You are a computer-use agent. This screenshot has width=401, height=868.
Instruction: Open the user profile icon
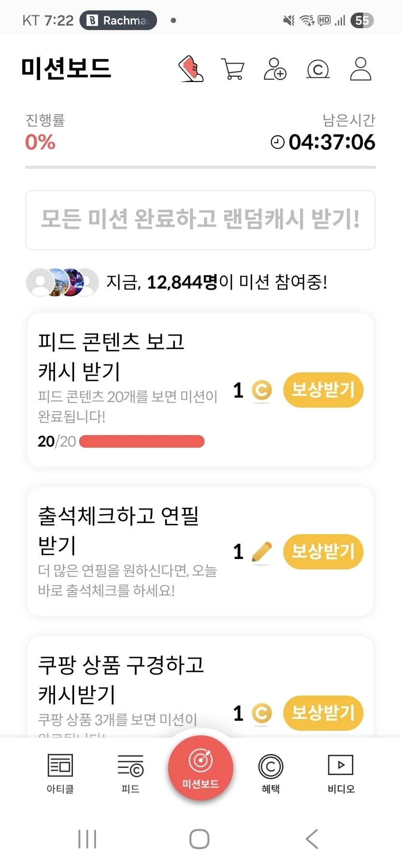[x=360, y=69]
